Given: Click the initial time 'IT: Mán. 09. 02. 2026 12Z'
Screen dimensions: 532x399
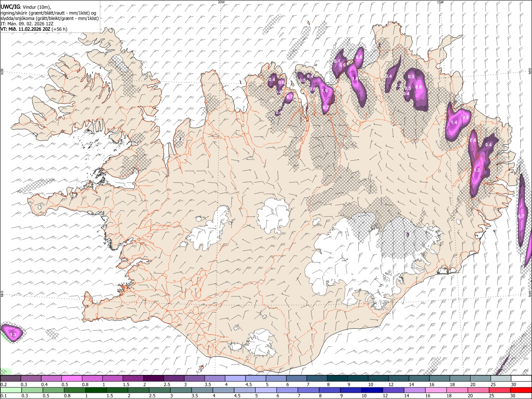Looking at the screenshot, I should [x=27, y=24].
